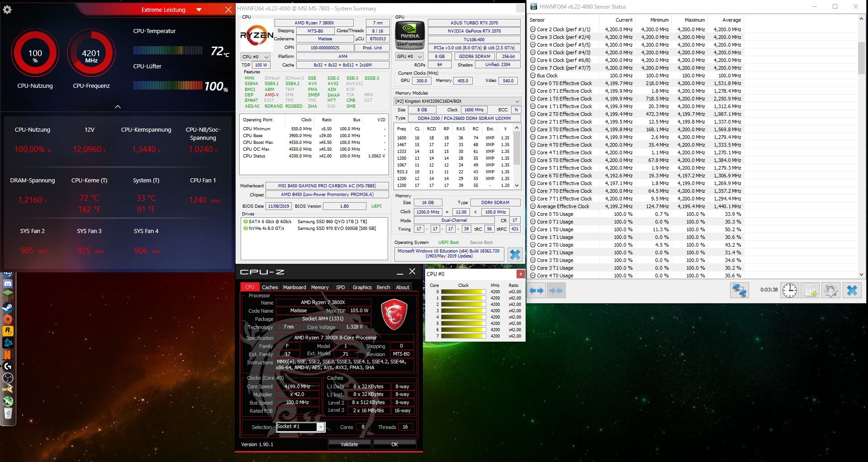Viewport: 868px width, 462px height.
Task: Click the Ryzen logo in System Summary
Action: pos(256,36)
